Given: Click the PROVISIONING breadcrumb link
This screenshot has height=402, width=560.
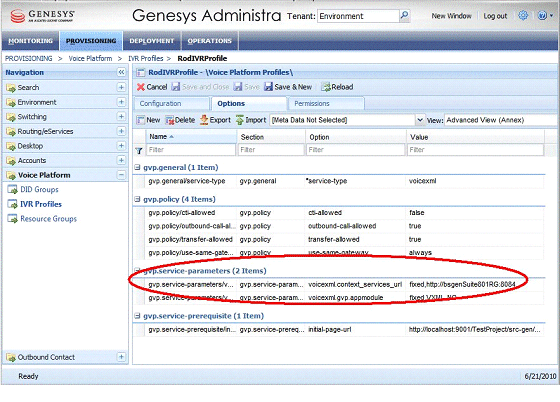Looking at the screenshot, I should 29,59.
